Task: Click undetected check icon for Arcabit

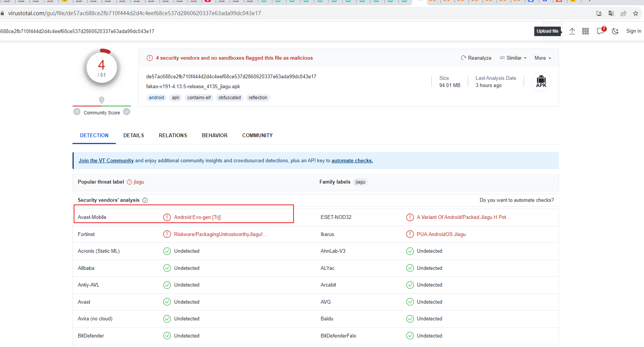Action: [x=410, y=285]
